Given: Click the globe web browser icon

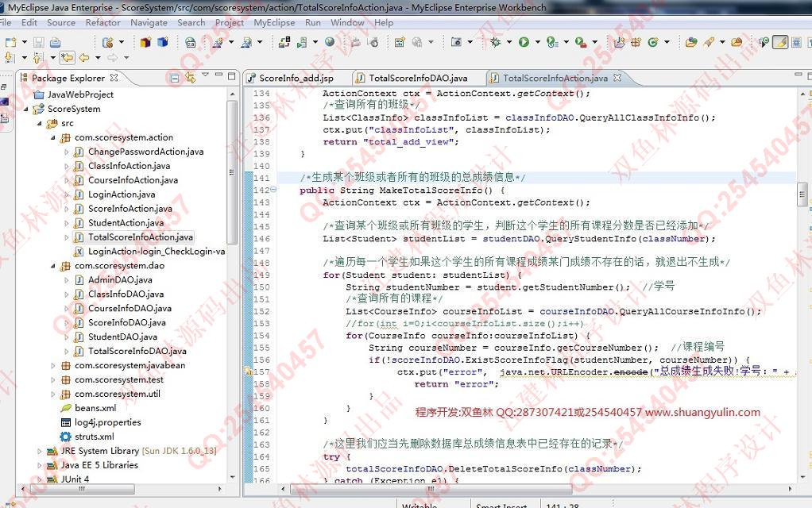Looking at the screenshot, I should pos(330,42).
